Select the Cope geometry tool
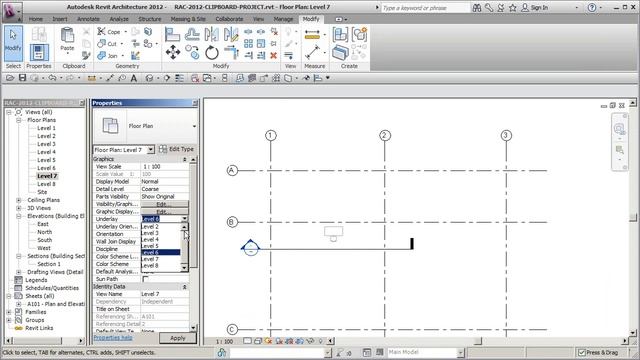The width and height of the screenshot is (640, 360). point(109,31)
